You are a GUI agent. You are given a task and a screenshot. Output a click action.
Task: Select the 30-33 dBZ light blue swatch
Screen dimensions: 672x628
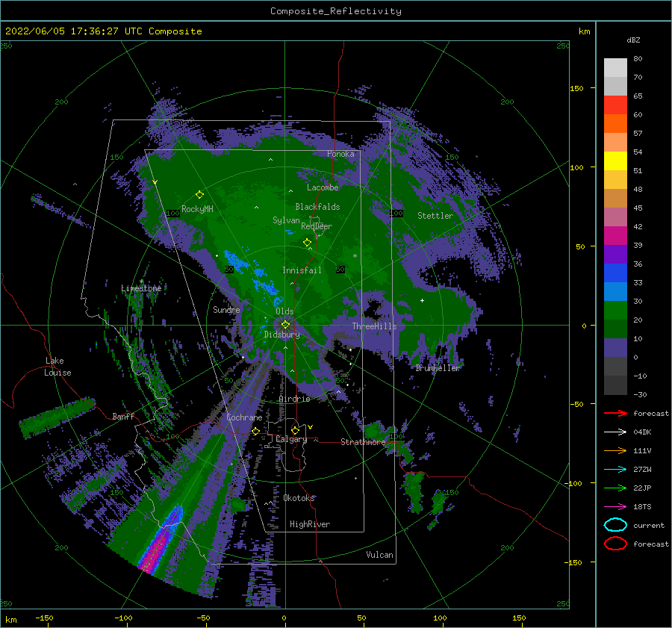coord(615,291)
